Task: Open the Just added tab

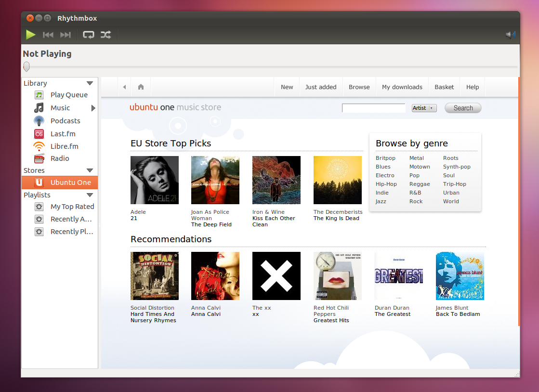Action: point(321,87)
